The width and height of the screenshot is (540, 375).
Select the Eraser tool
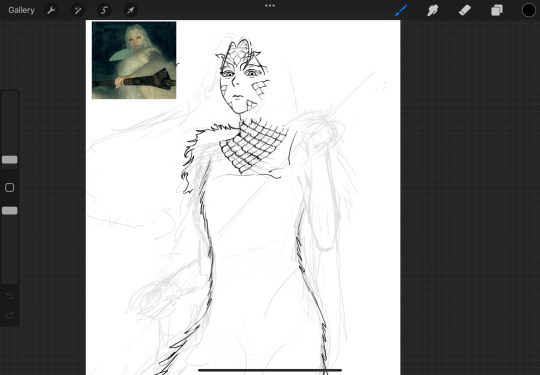point(465,10)
